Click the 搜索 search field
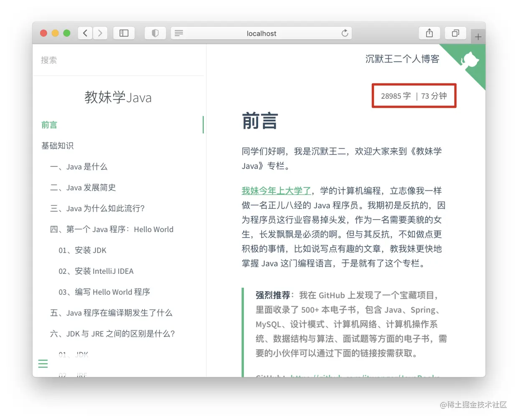 (x=119, y=60)
